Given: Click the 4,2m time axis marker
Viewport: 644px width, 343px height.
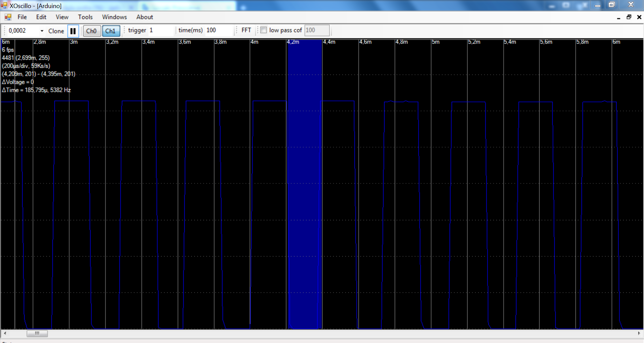Looking at the screenshot, I should tap(293, 42).
